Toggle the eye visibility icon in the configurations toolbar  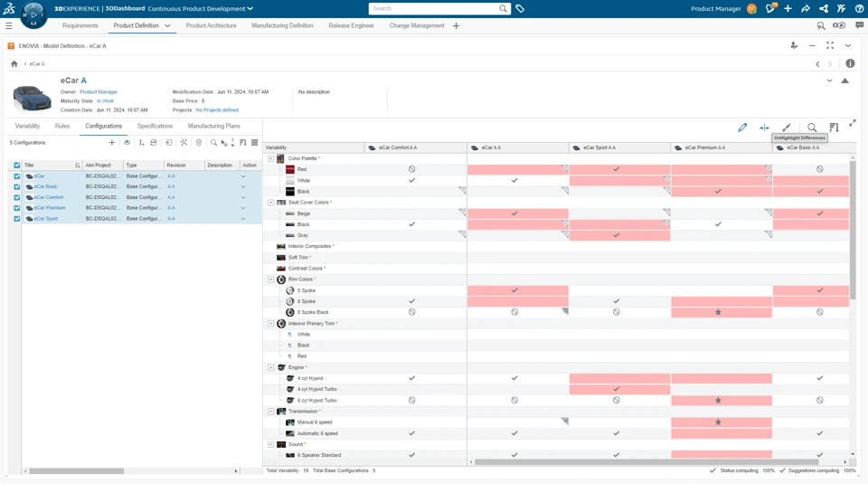pyautogui.click(x=127, y=142)
